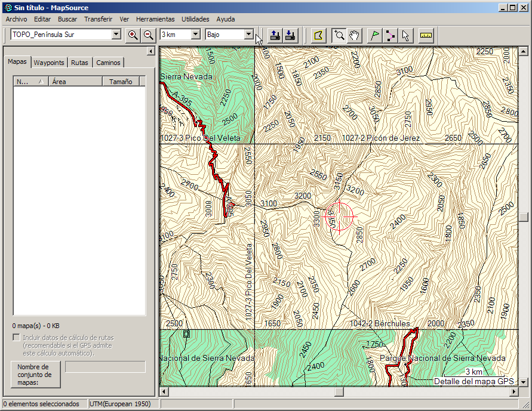Enable Incluir datos de cálculo de rutas

tap(16, 338)
